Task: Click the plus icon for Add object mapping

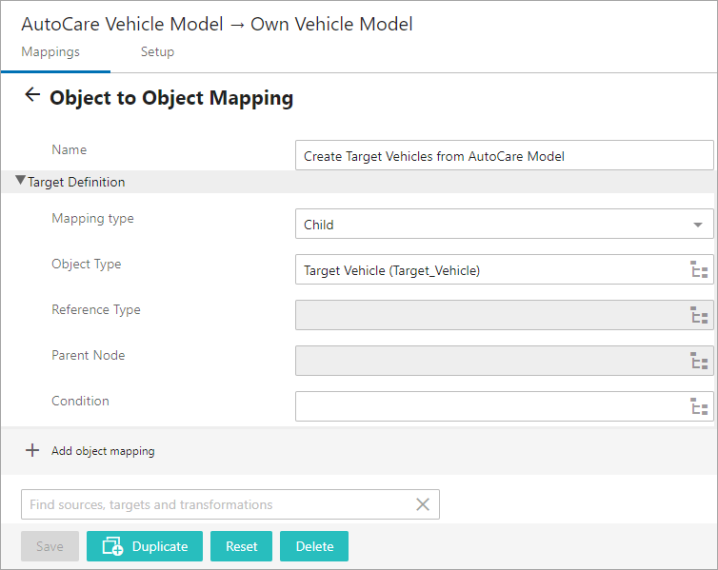Action: [x=32, y=451]
